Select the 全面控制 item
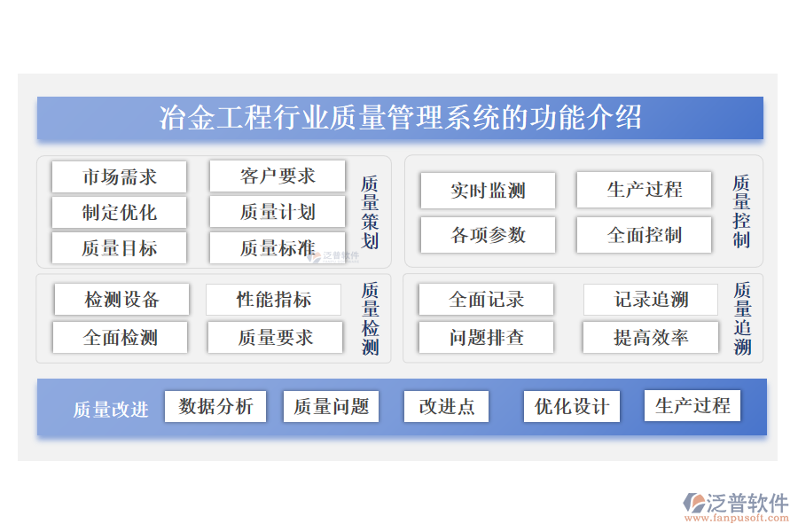The image size is (798, 532). (x=645, y=235)
